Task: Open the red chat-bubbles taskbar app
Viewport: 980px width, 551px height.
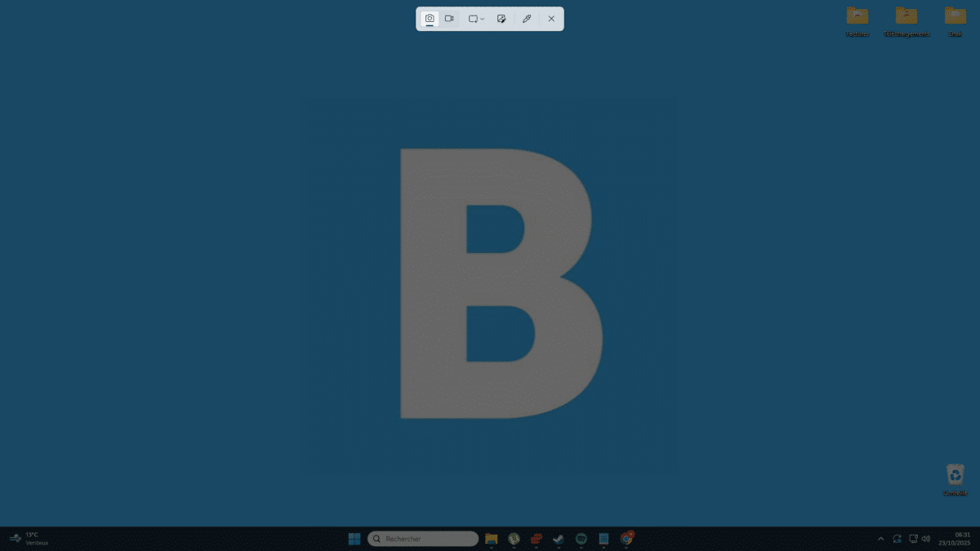Action: pyautogui.click(x=536, y=539)
